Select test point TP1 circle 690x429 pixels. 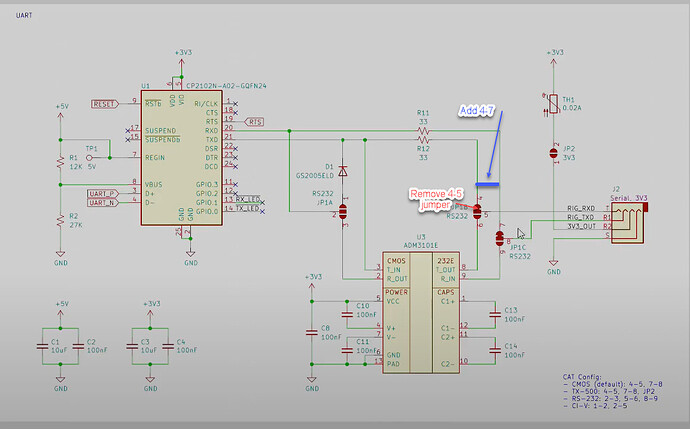tap(89, 158)
